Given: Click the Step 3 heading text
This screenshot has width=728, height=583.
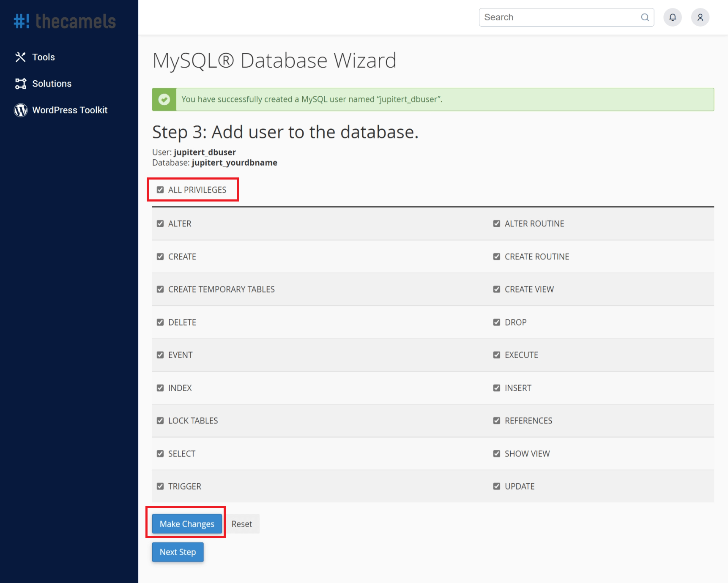Looking at the screenshot, I should pos(285,132).
